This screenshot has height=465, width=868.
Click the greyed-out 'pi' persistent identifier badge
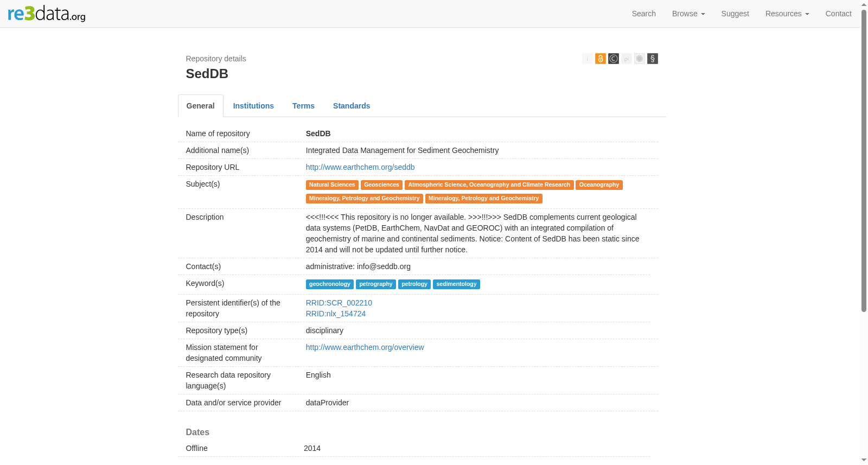[627, 59]
